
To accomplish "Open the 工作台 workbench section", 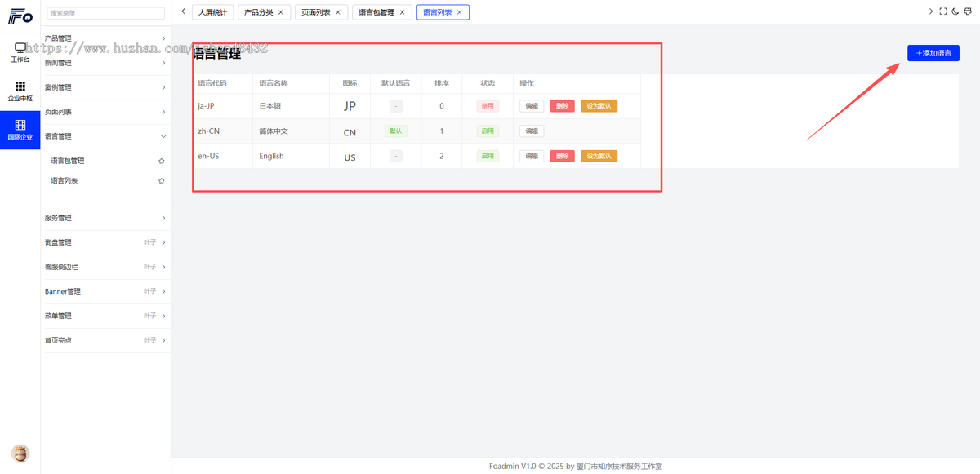I will [20, 52].
